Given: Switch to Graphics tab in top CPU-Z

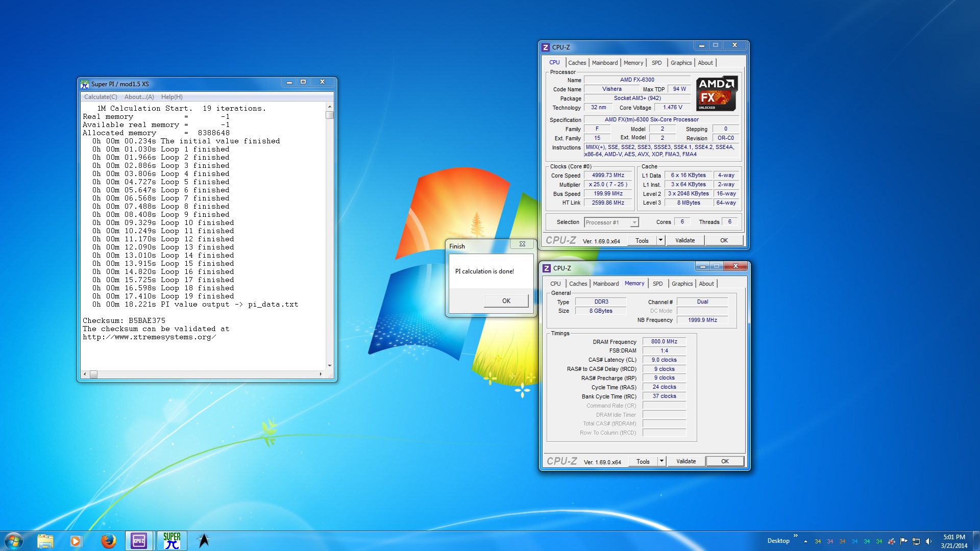Looking at the screenshot, I should point(681,63).
